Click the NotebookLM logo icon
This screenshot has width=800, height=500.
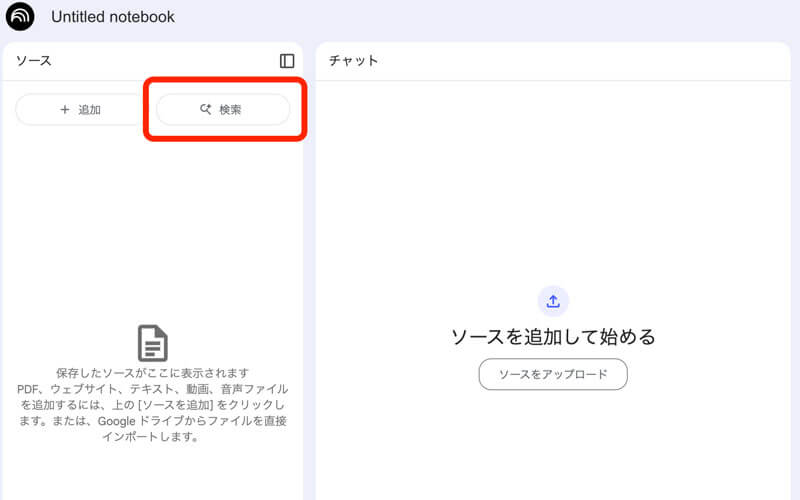(x=20, y=16)
